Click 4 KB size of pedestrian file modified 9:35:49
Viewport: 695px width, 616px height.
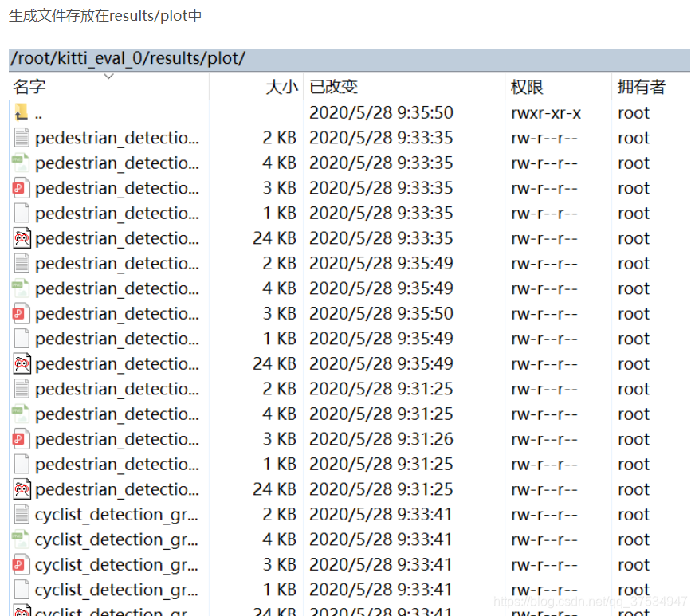(279, 288)
